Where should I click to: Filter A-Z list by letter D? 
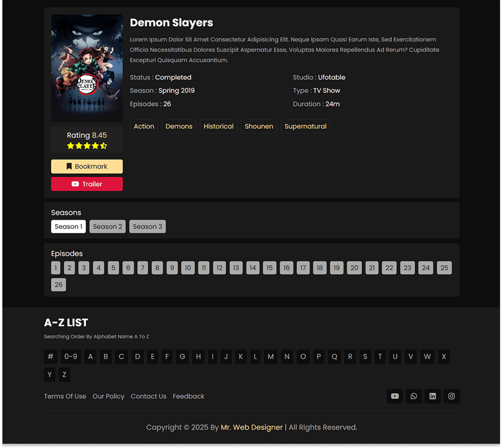pos(138,357)
